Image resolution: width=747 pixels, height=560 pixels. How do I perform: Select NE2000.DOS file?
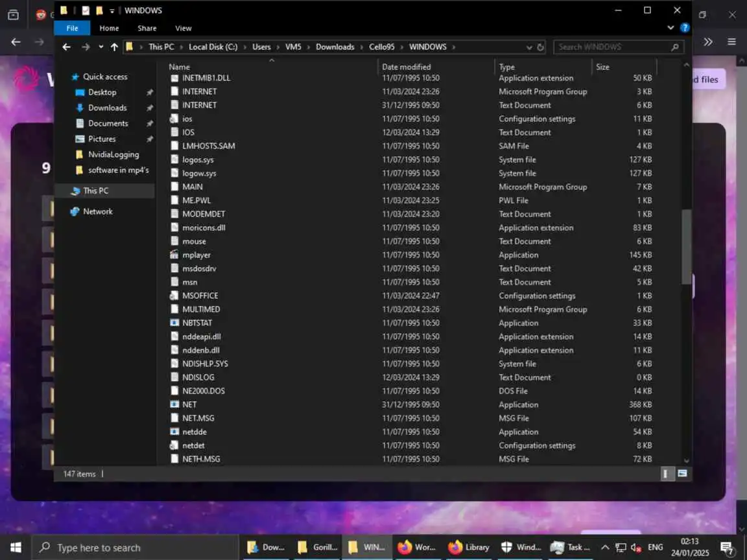(204, 391)
